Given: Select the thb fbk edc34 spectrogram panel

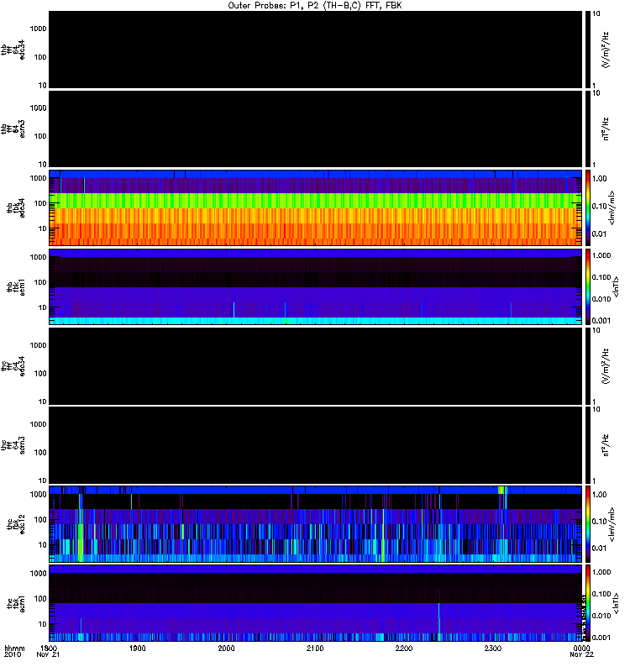Looking at the screenshot, I should tap(316, 207).
